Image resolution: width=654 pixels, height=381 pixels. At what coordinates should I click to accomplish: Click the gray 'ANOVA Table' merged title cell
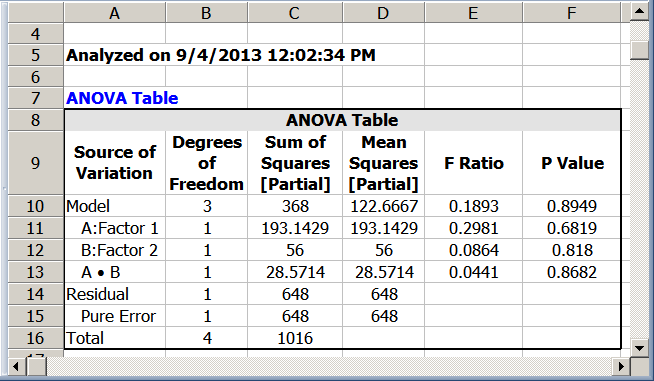coord(342,120)
